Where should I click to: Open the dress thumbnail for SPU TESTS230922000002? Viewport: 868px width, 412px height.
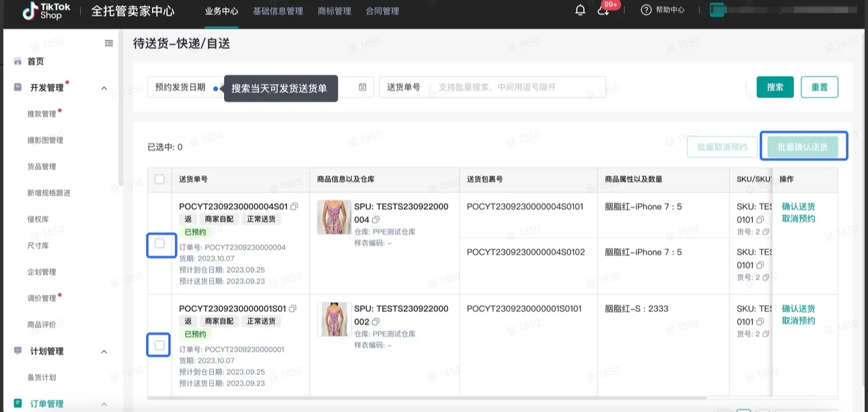(x=333, y=319)
